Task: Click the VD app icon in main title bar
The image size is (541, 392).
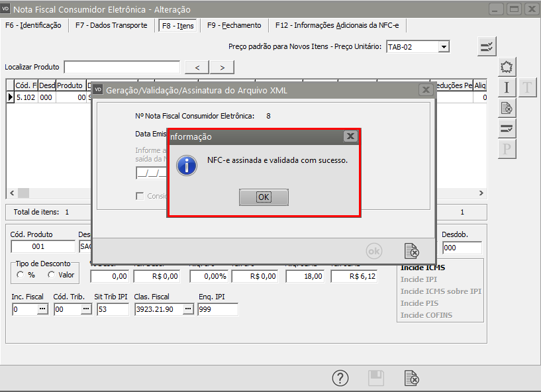Action: [5, 9]
